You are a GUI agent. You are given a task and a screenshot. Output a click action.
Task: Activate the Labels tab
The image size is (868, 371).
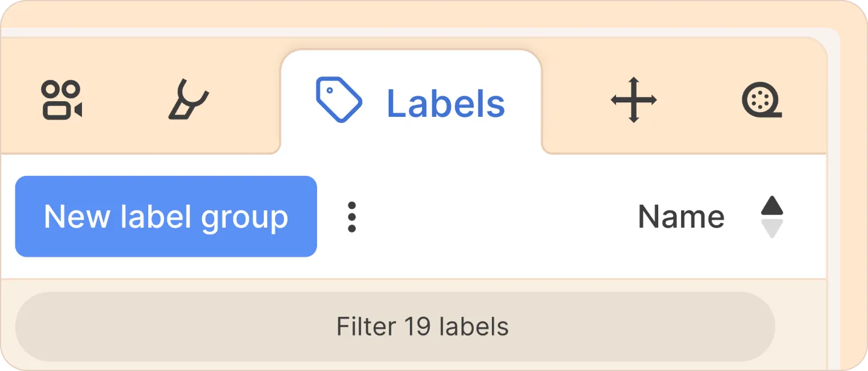[411, 101]
